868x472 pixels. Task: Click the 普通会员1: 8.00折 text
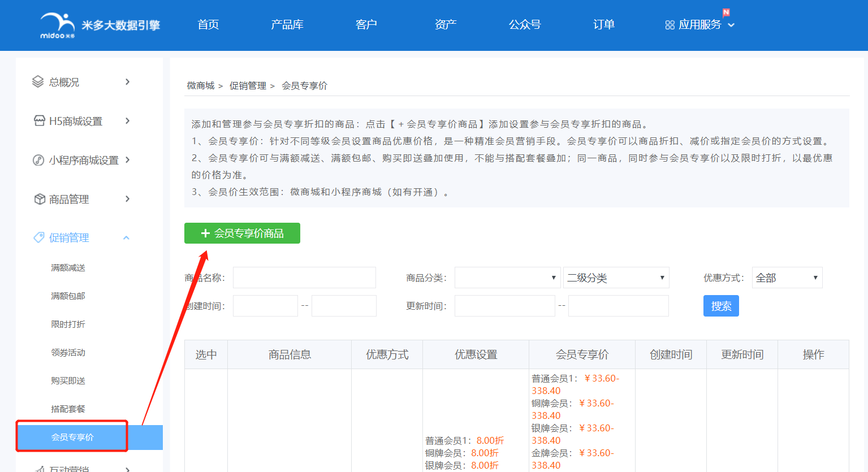click(464, 440)
